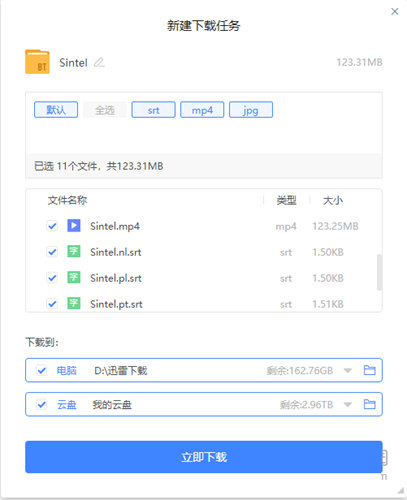This screenshot has width=407, height=500.
Task: Open the 电脑 download path dropdown
Action: [348, 371]
